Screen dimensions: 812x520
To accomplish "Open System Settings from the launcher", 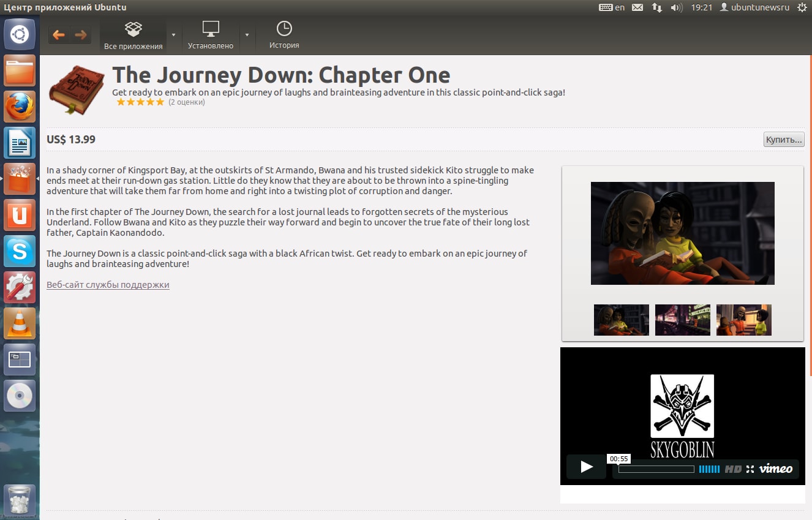I will tap(20, 287).
